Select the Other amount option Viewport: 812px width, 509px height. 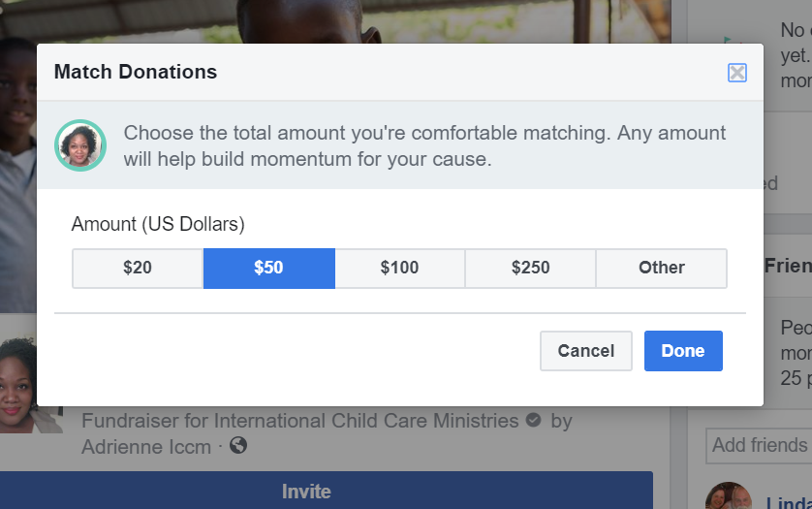click(661, 268)
